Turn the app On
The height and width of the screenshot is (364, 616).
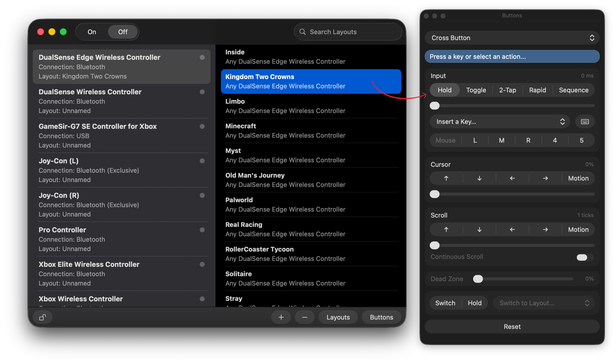pyautogui.click(x=92, y=32)
